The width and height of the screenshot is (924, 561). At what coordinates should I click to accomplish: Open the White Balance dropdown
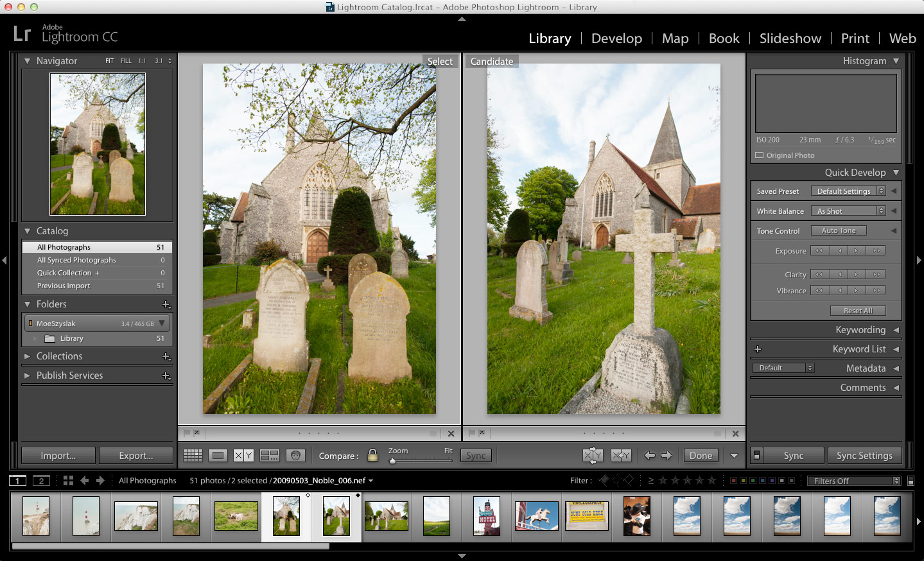pyautogui.click(x=848, y=211)
